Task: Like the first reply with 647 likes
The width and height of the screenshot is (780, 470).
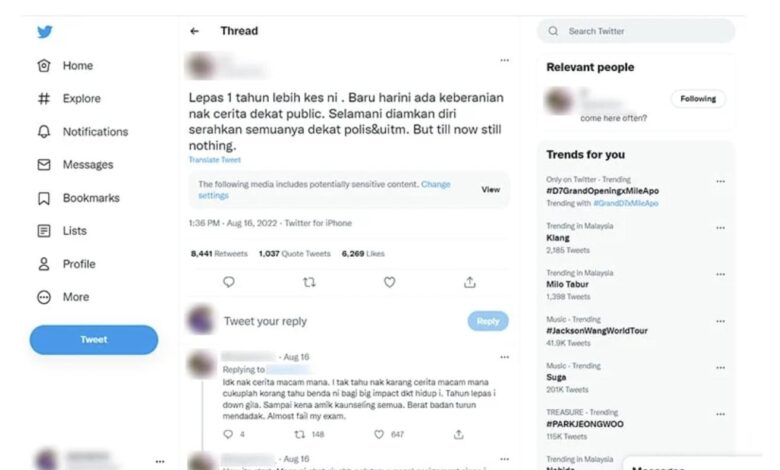Action: point(379,434)
